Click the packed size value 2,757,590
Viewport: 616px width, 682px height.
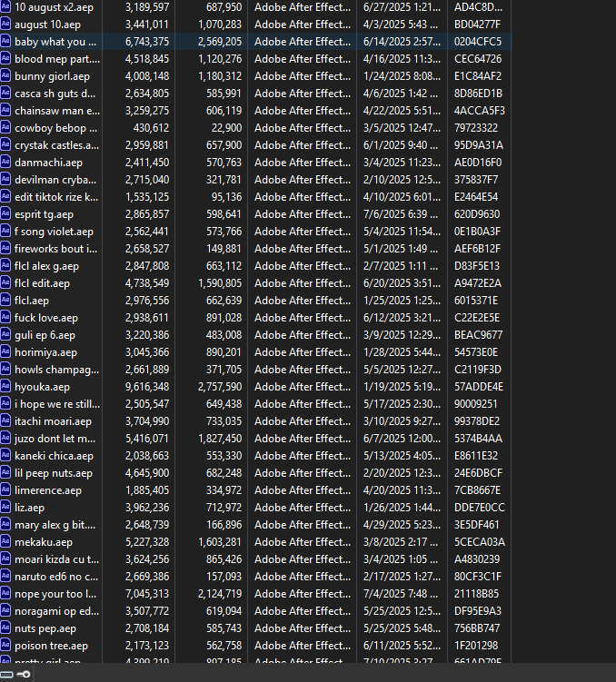(x=220, y=387)
